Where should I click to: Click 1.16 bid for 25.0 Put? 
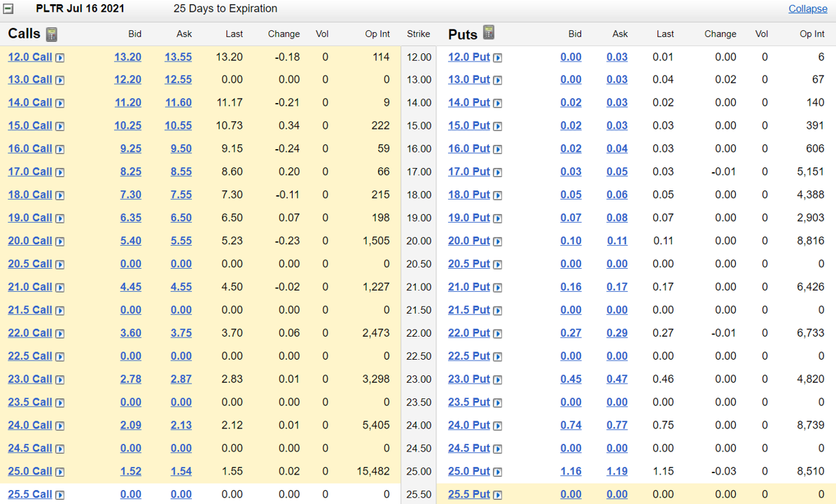(x=571, y=472)
